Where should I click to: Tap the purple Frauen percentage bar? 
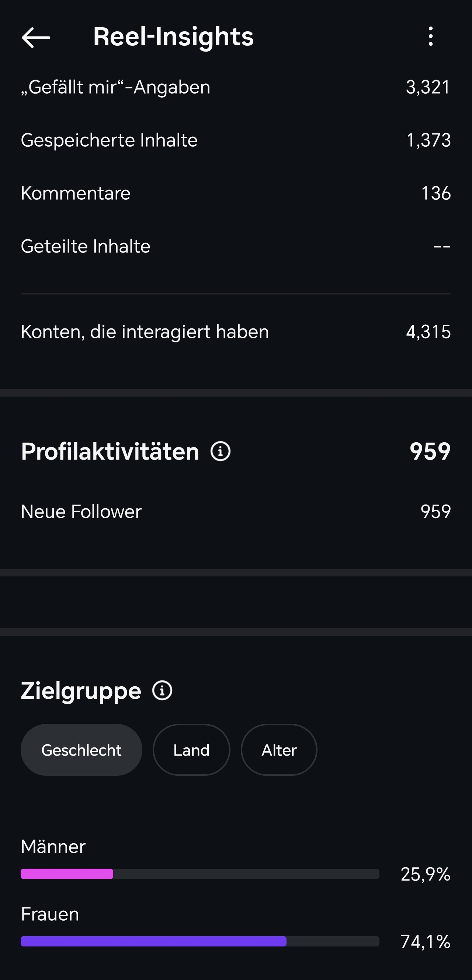[x=153, y=941]
